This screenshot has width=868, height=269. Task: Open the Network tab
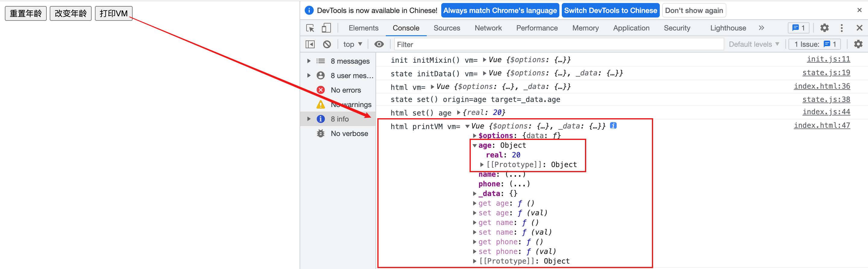coord(488,28)
